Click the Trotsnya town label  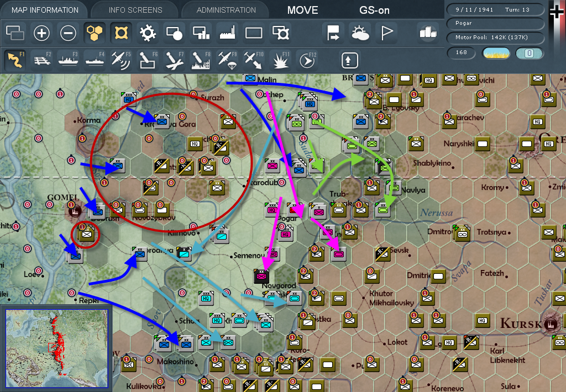pos(491,232)
